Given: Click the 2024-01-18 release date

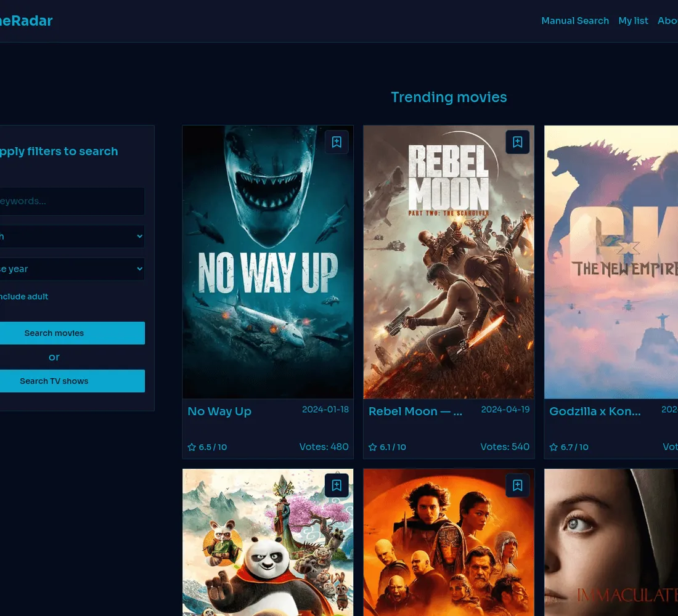Looking at the screenshot, I should (325, 410).
